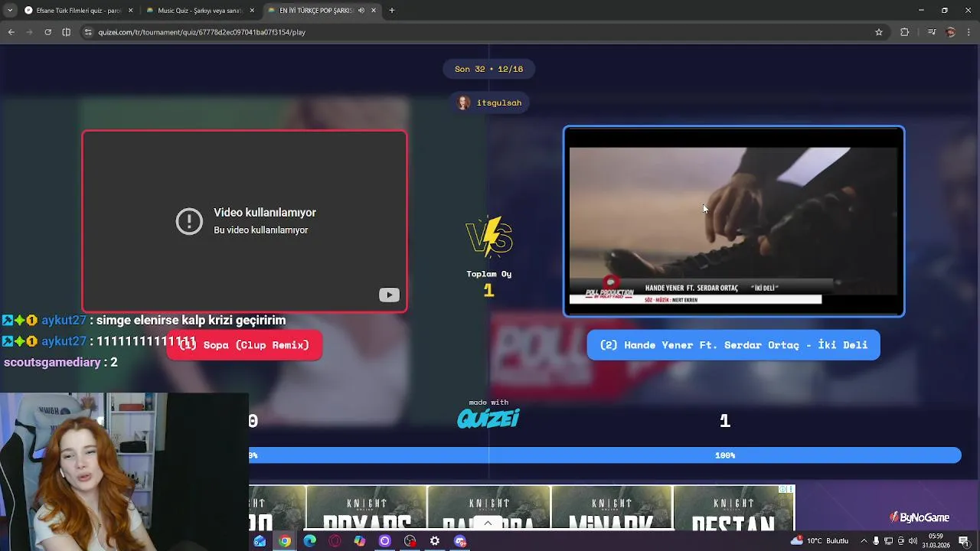Open the split view icon in toolbar
The height and width of the screenshot is (551, 980).
click(67, 32)
